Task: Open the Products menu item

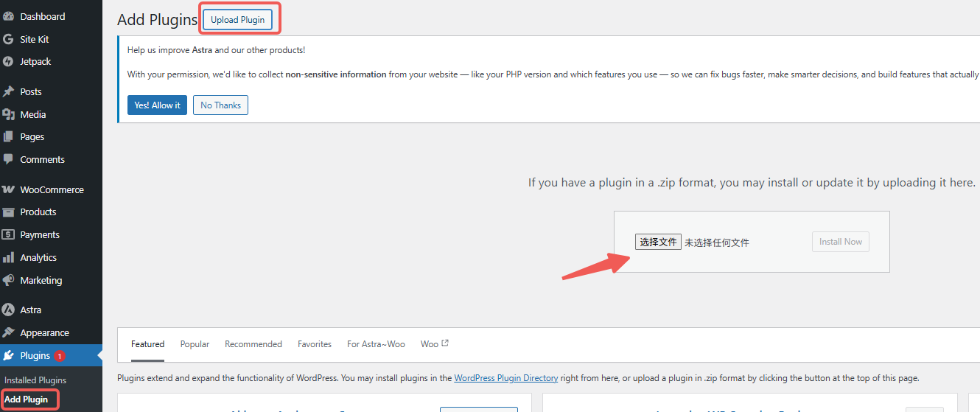Action: 38,212
